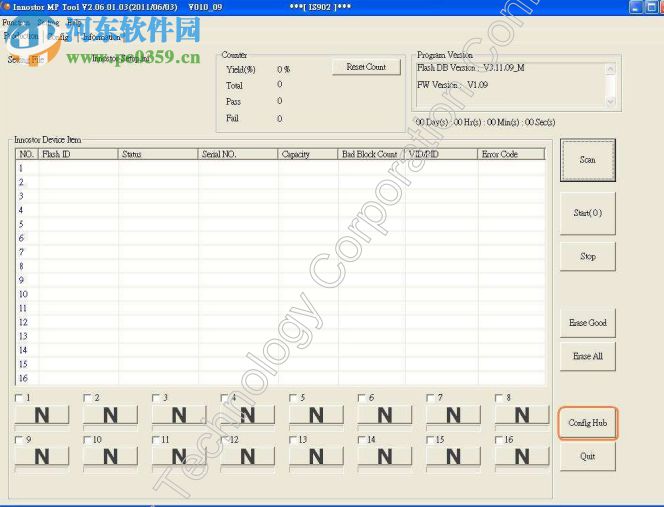Screen dimensions: 664x507
Task: Enable port 13 checkbox
Action: pos(293,440)
